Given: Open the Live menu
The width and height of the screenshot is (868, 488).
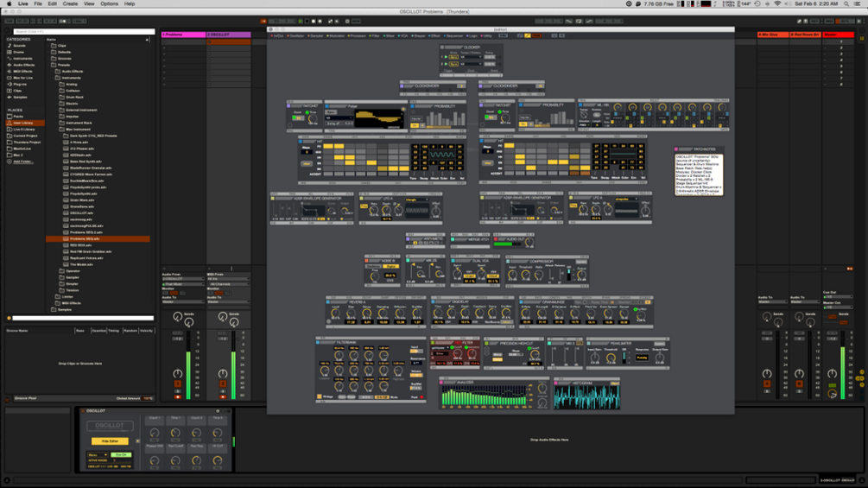Looking at the screenshot, I should 23,3.
